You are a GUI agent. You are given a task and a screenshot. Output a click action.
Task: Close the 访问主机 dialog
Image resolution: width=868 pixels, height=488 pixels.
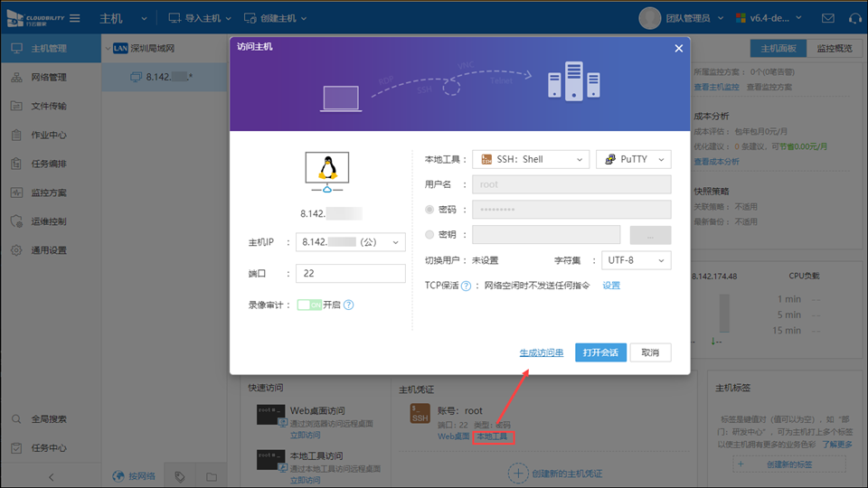(679, 49)
